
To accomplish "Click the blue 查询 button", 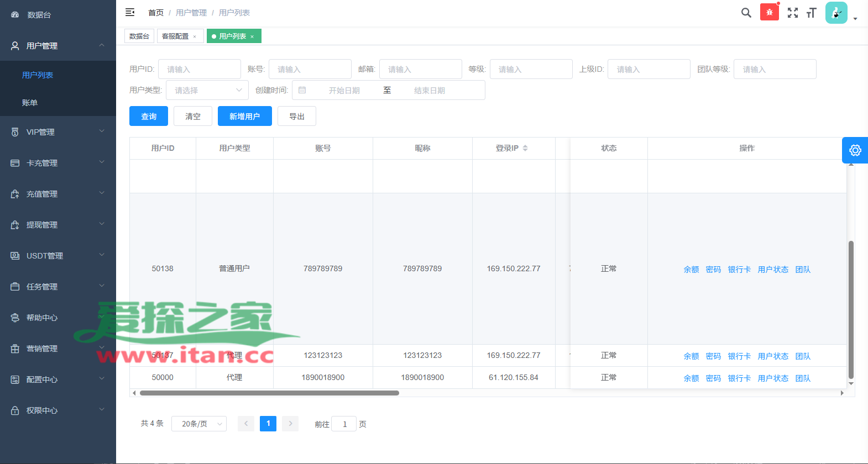I will coord(149,116).
